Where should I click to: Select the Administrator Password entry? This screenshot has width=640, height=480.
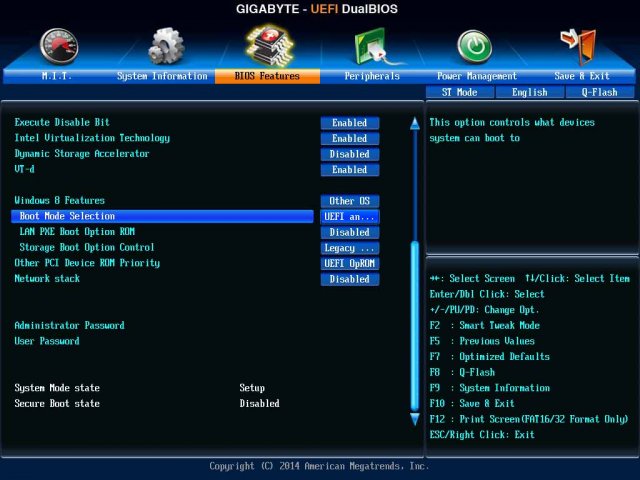click(x=70, y=326)
